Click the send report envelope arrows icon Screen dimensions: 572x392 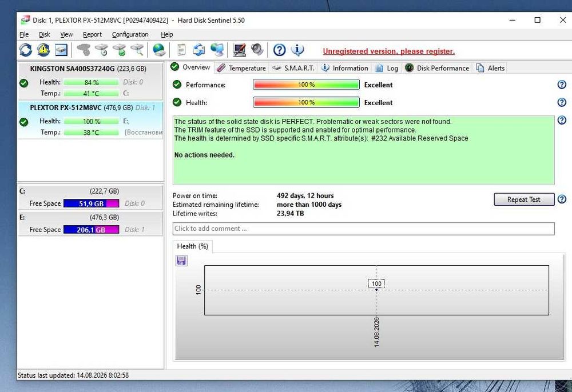tap(199, 50)
